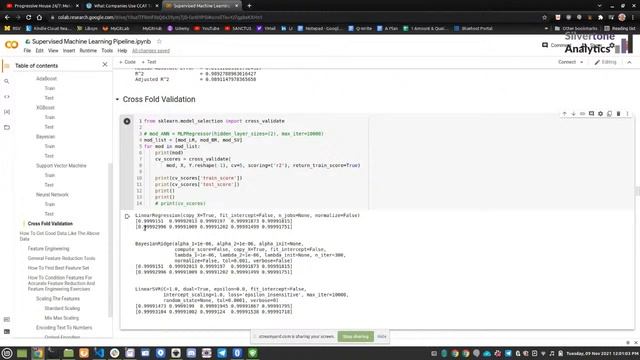The image size is (640, 360).
Task: Go to Standard Scaling in contents
Action: coord(62,308)
